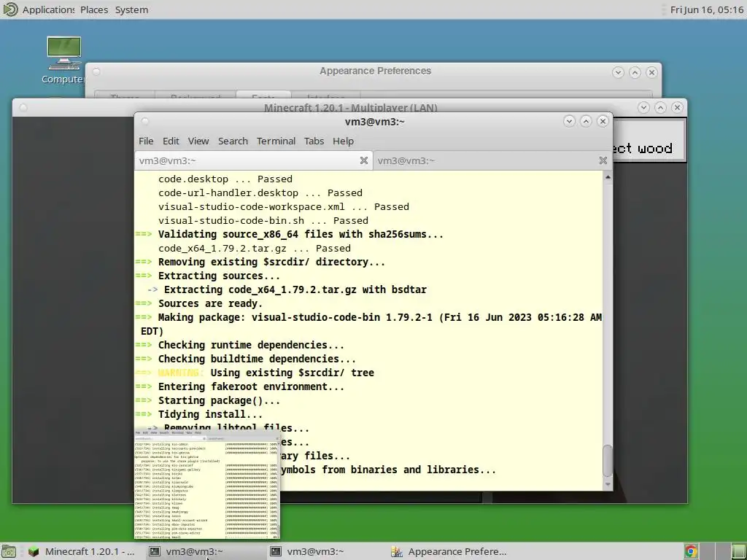Screen dimensions: 747x560
Task: Click the MATE logo in top panel
Action: (x=10, y=9)
